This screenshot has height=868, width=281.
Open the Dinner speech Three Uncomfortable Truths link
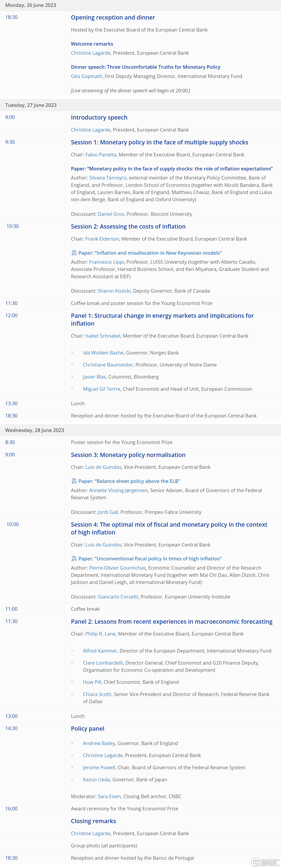pyautogui.click(x=145, y=67)
